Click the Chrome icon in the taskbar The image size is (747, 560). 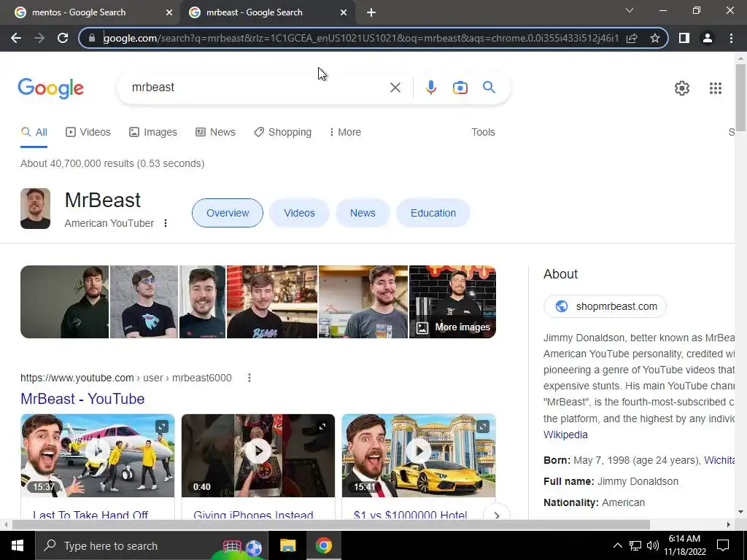[x=323, y=545]
